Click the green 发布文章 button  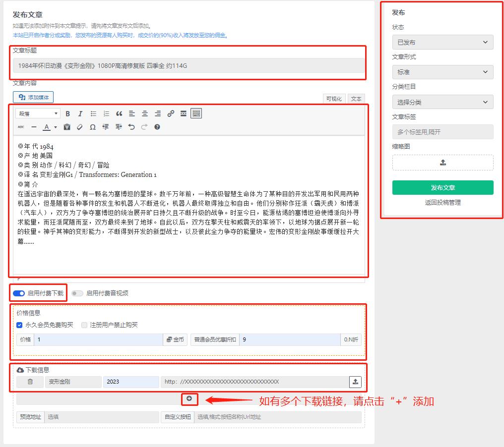click(x=442, y=187)
